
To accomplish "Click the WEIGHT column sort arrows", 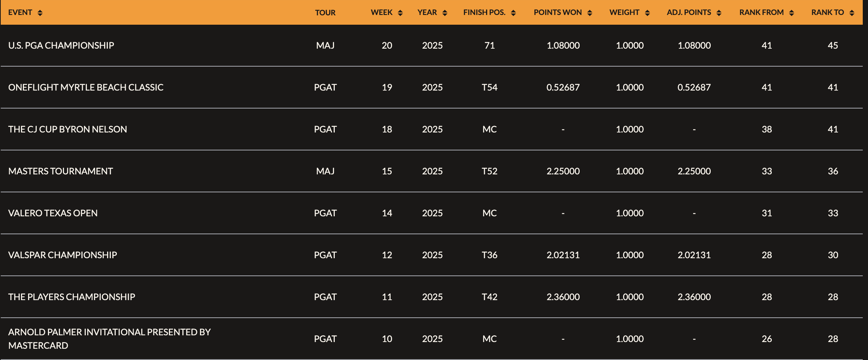I will pos(647,13).
